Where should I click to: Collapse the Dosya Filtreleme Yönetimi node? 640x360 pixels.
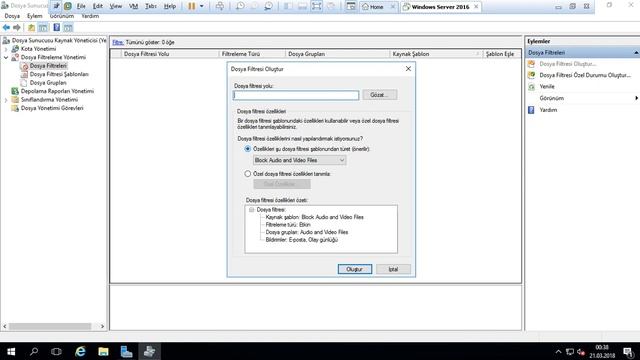[6, 58]
